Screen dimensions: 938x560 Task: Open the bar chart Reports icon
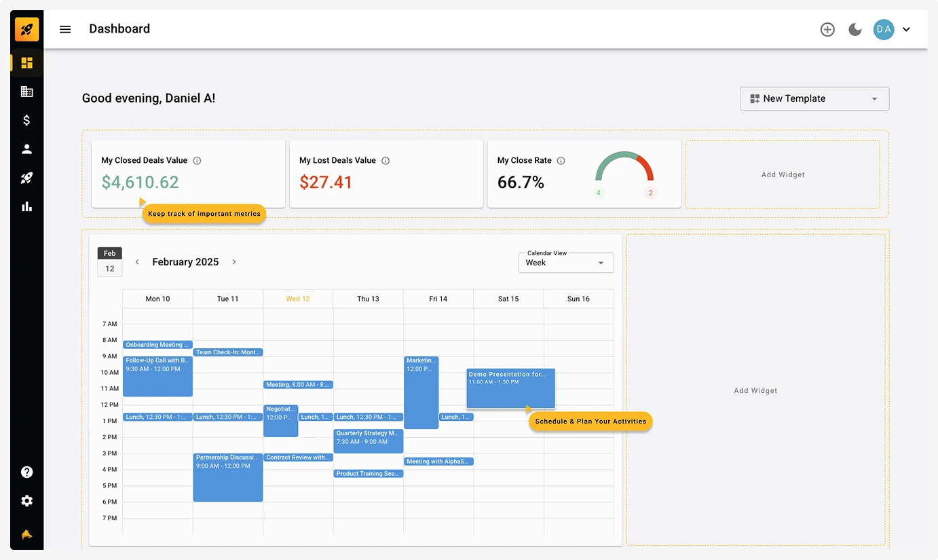point(26,206)
